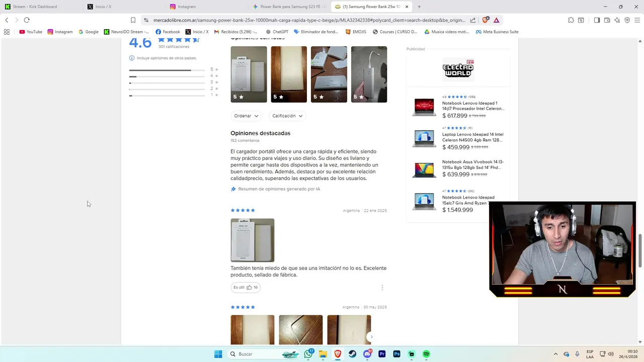This screenshot has width=644, height=362.
Task: Open the Meta Business Suite bookmark
Action: pos(497,32)
